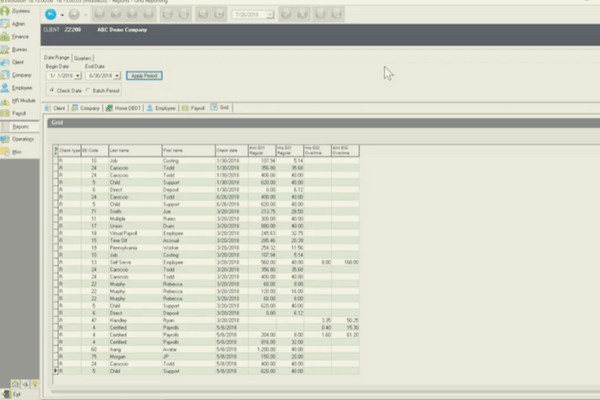Switch to the Quarters tab
Screen dimensions: 600x400
point(83,58)
